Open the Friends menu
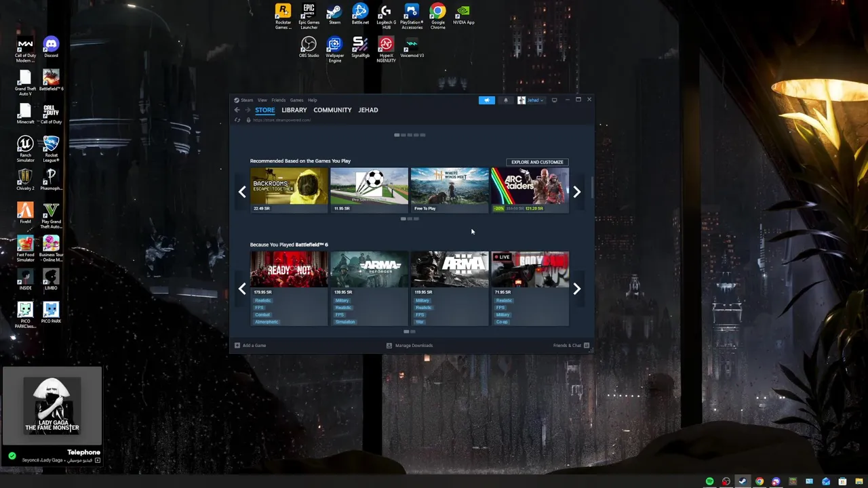 [x=278, y=100]
